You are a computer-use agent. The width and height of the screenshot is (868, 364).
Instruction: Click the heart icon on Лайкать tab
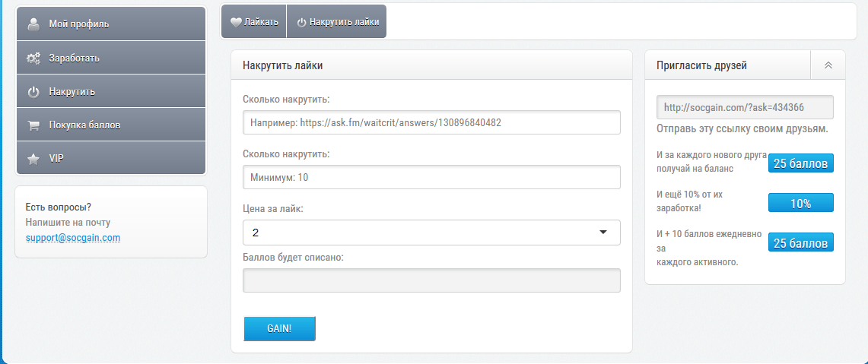pyautogui.click(x=236, y=22)
